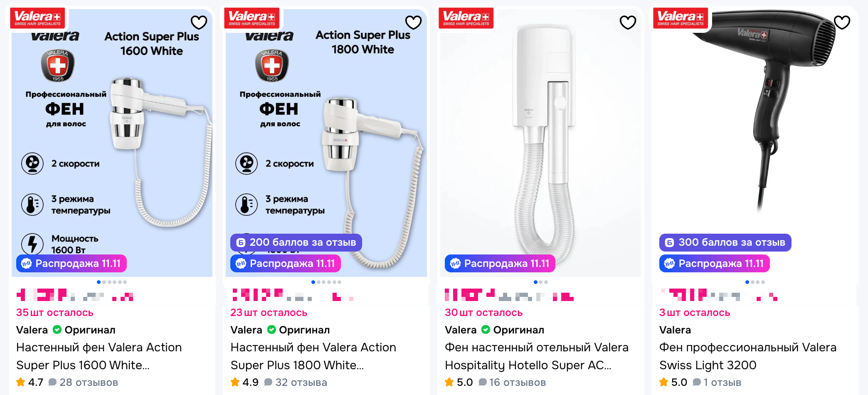The width and height of the screenshot is (868, 395).
Task: Favorite the Action Super Plus 1800 hair dryer
Action: pyautogui.click(x=413, y=22)
